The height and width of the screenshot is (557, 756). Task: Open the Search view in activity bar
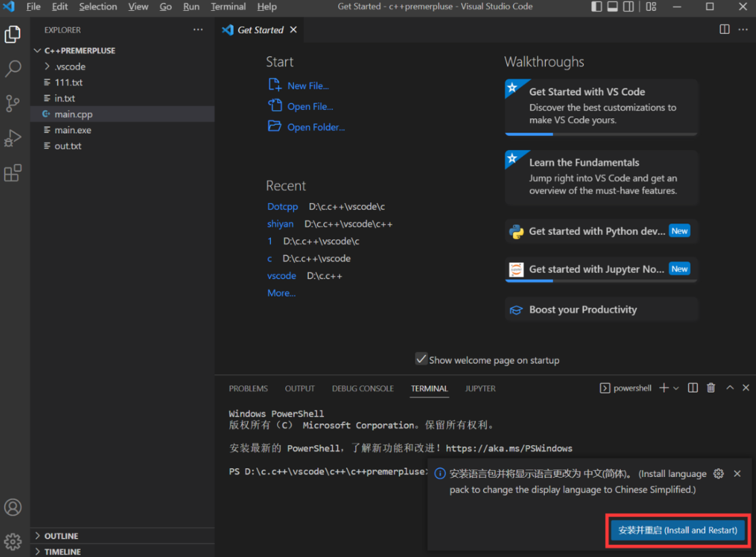[x=13, y=69]
